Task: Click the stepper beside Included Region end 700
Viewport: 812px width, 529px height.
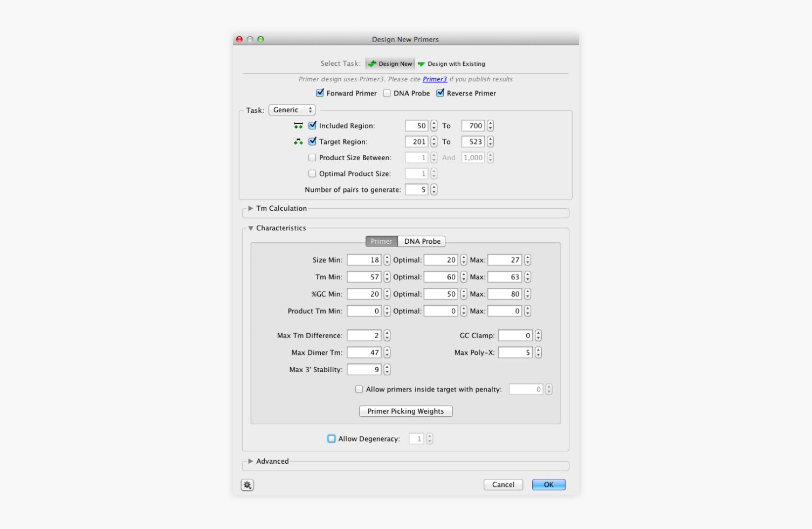Action: [491, 126]
